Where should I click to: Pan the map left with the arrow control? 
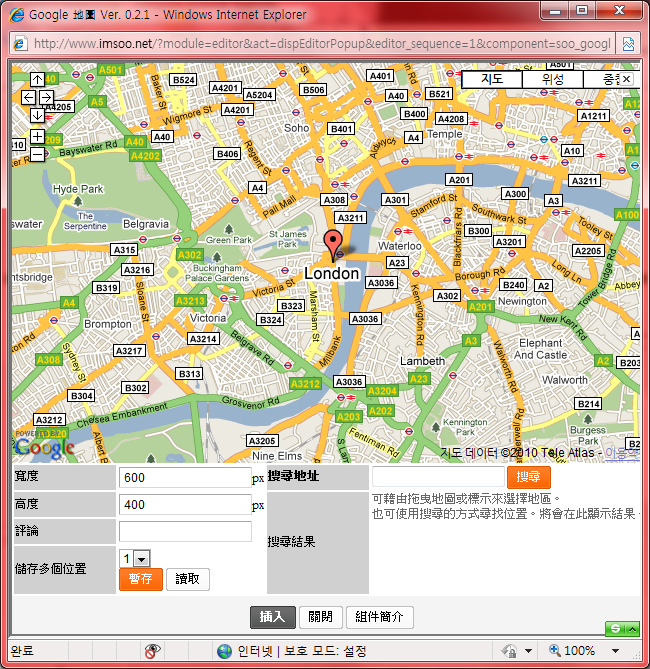click(x=29, y=97)
